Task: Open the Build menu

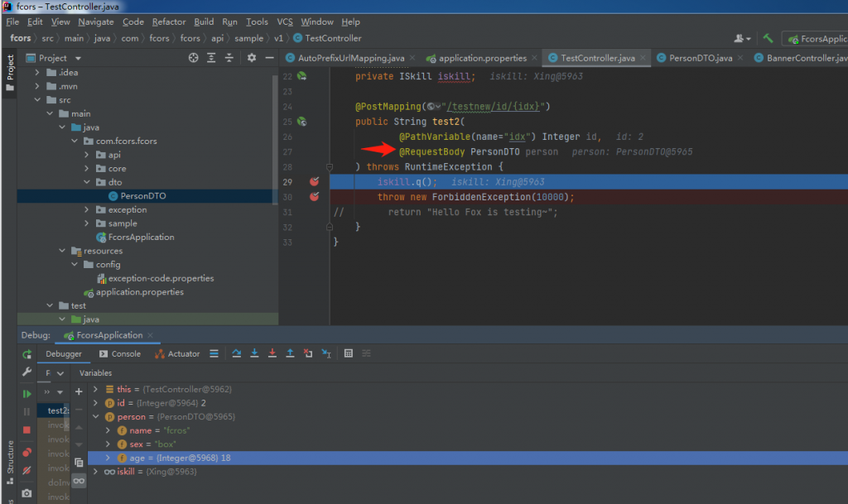Action: click(x=204, y=22)
